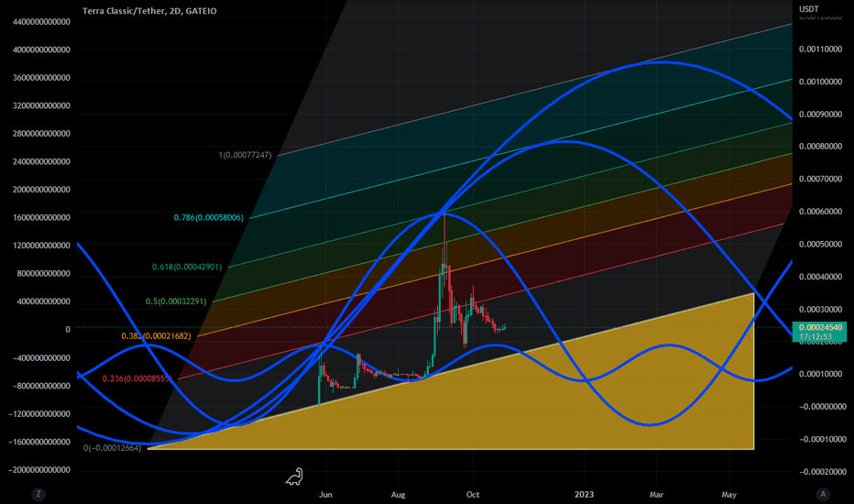Click the May label on the time axis

coord(728,495)
